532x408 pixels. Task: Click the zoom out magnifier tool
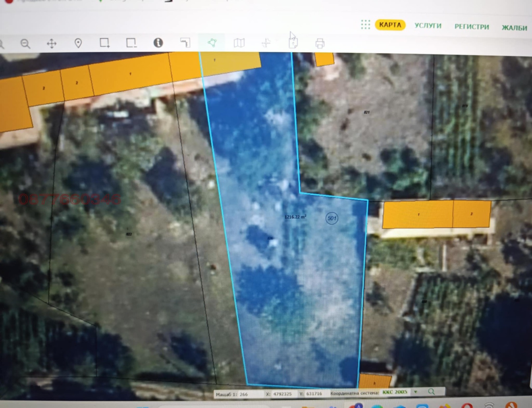click(x=25, y=44)
